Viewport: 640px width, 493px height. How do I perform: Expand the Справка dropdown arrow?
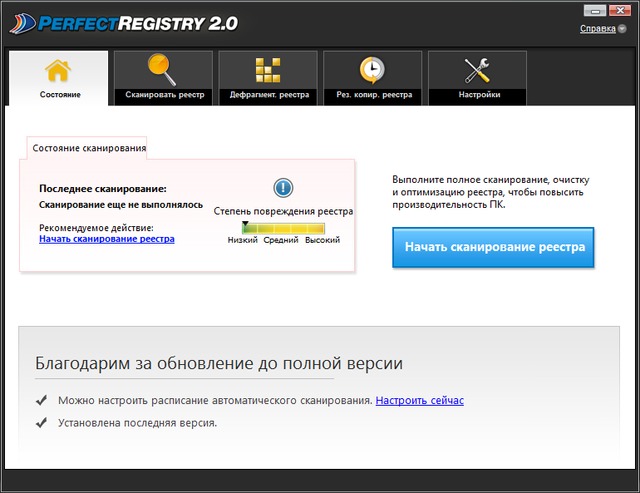(x=622, y=29)
